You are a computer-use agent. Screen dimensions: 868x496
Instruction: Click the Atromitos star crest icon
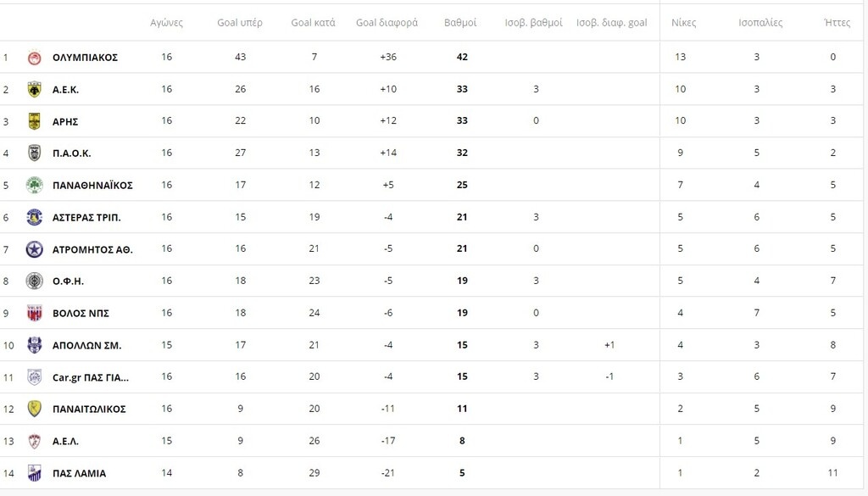pyautogui.click(x=34, y=249)
